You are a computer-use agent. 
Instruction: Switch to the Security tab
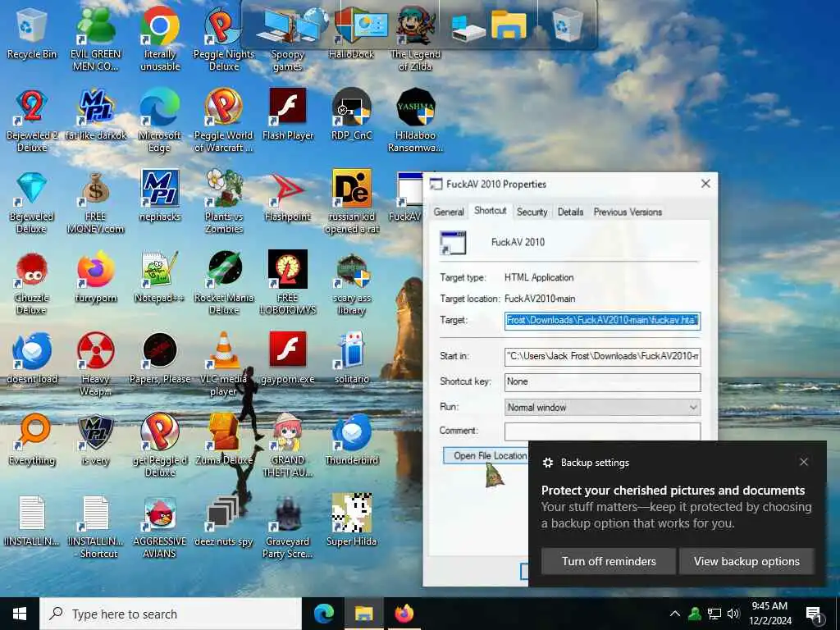coord(532,212)
